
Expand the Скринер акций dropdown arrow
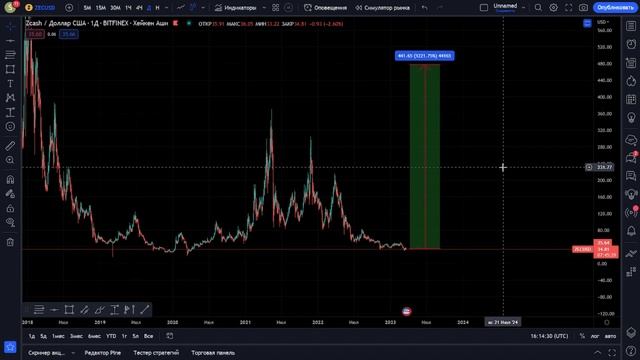[73, 353]
